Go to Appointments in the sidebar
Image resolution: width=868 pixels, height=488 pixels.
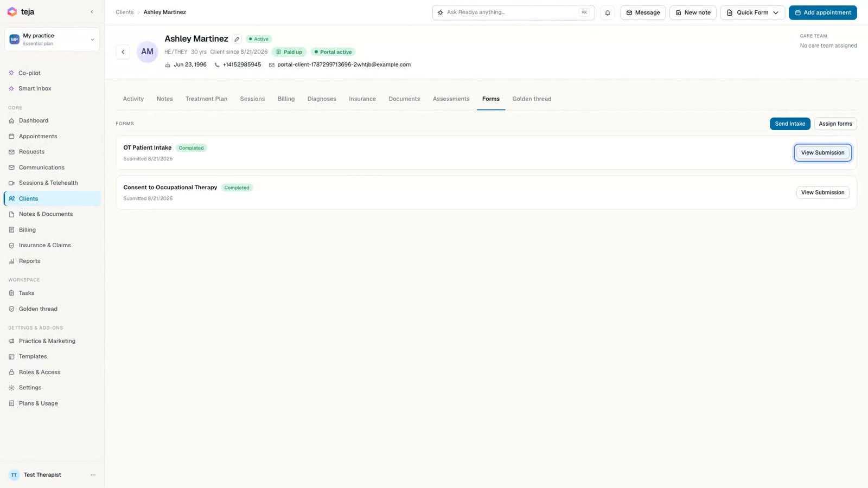point(52,136)
